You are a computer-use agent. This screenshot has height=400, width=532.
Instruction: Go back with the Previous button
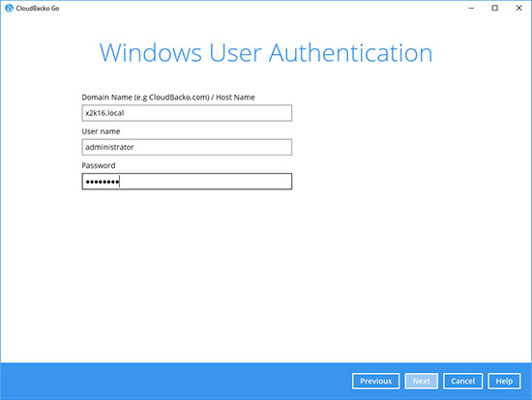point(375,381)
